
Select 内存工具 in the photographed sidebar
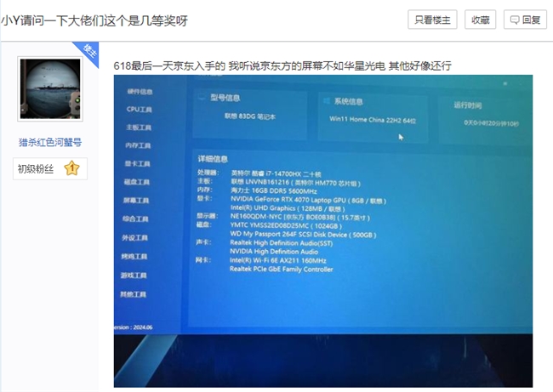(138, 145)
